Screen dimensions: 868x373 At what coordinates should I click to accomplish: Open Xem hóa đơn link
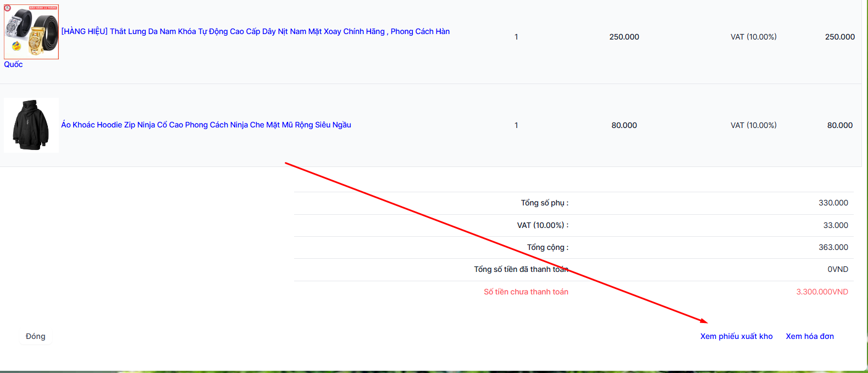coord(809,336)
